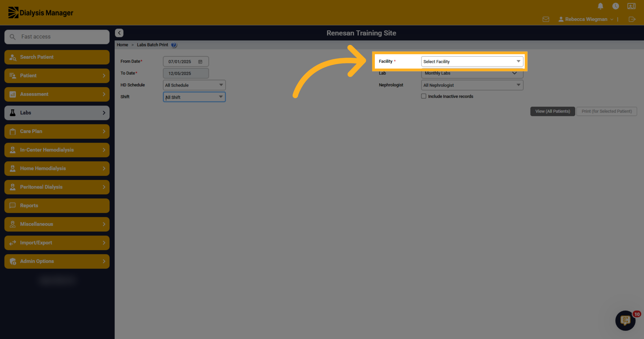Expand the Assessment sidebar menu

(57, 94)
